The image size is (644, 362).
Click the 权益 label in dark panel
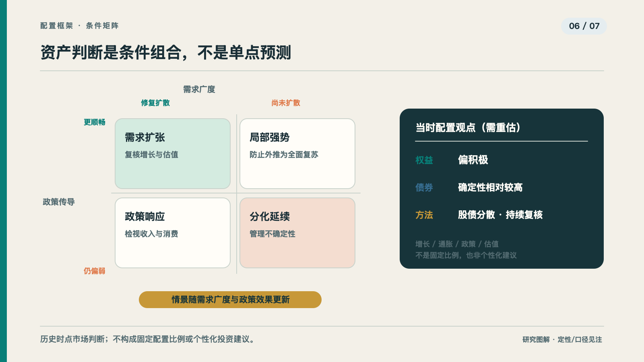point(424,160)
